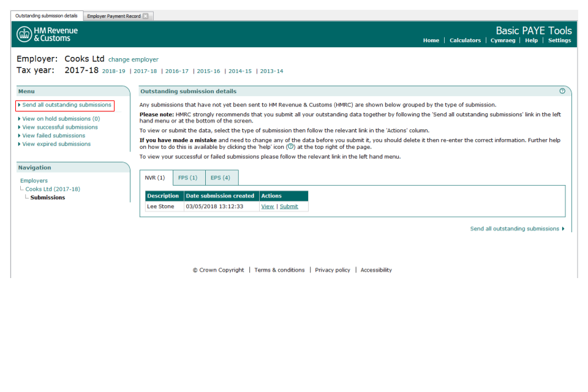Click the Crown Copyright footer text
This screenshot has width=588, height=392.
[218, 270]
